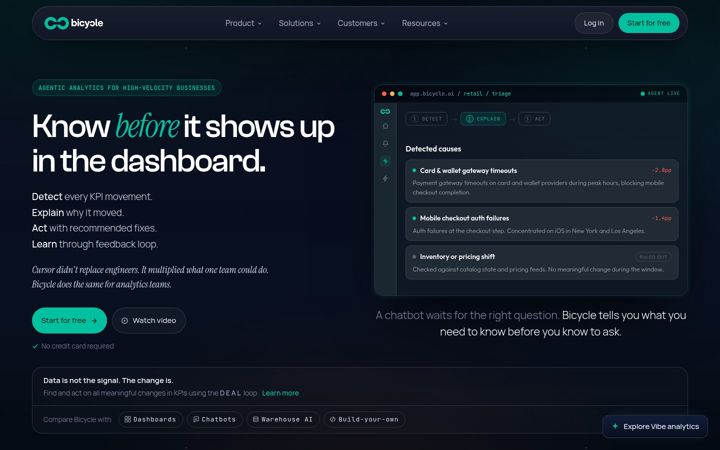Viewport: 720px width, 450px height.
Task: Select the Build-your-own comparison chip
Action: pyautogui.click(x=364, y=419)
